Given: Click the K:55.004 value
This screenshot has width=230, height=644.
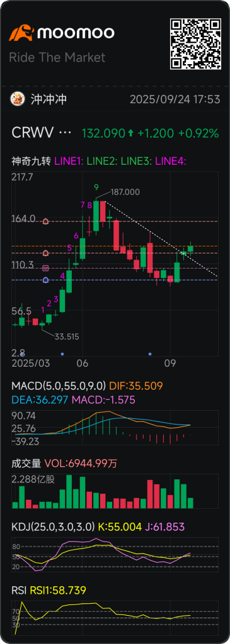Looking at the screenshot, I should (120, 526).
